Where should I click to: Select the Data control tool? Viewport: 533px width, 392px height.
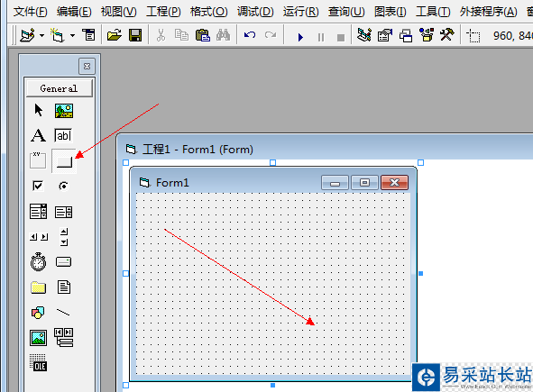coord(63,337)
